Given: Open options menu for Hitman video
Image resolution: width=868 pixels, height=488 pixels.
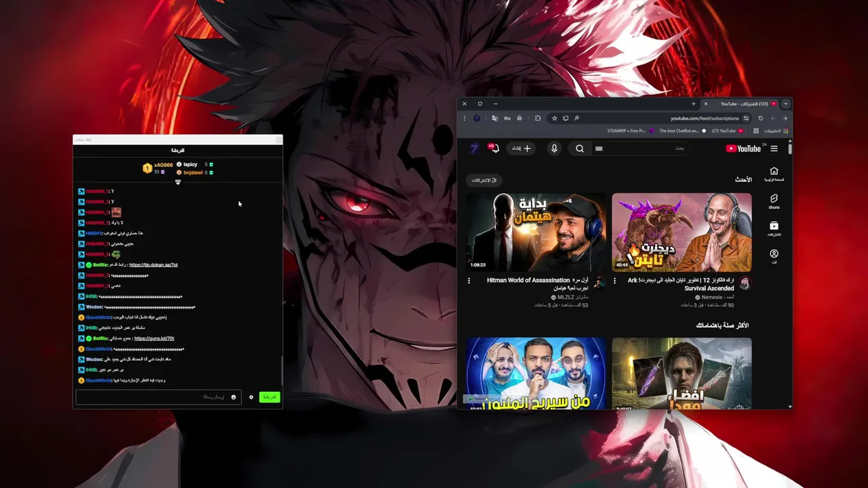Looking at the screenshot, I should (469, 280).
